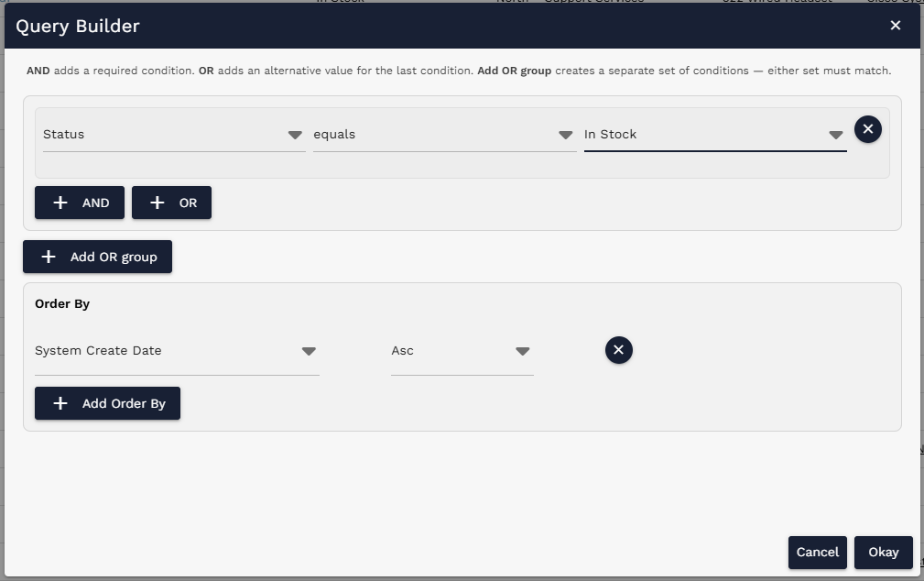Add an AND condition

click(x=80, y=203)
